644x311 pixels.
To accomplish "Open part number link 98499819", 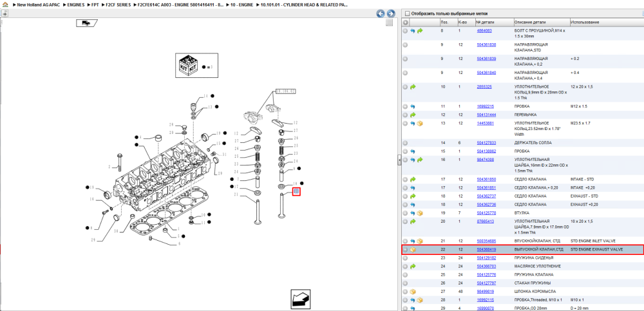I will pos(485,292).
